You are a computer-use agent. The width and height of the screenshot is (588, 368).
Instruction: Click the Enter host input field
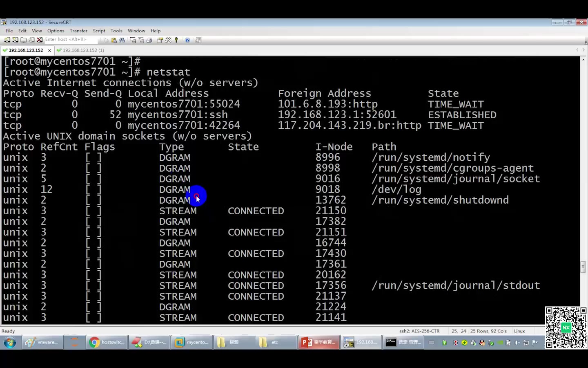[71, 40]
